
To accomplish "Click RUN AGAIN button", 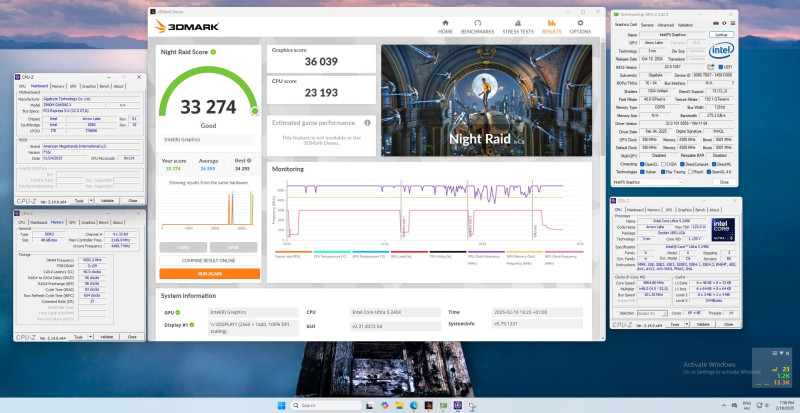I will pyautogui.click(x=210, y=274).
